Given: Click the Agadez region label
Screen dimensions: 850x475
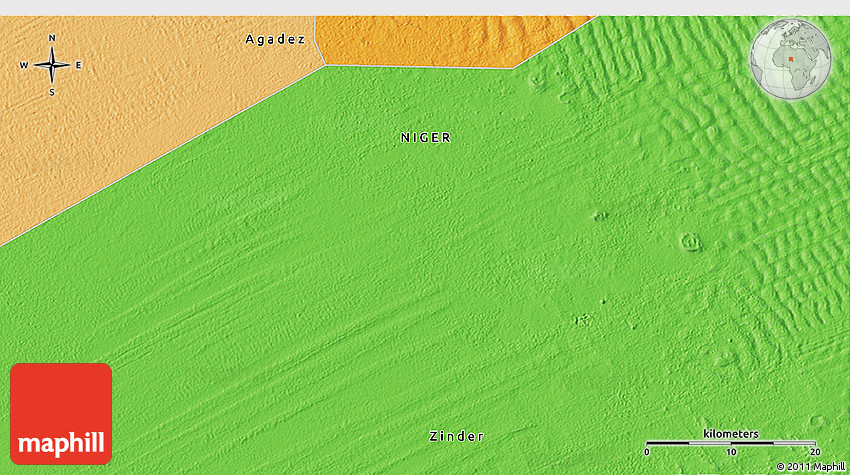Looking at the screenshot, I should tap(275, 39).
